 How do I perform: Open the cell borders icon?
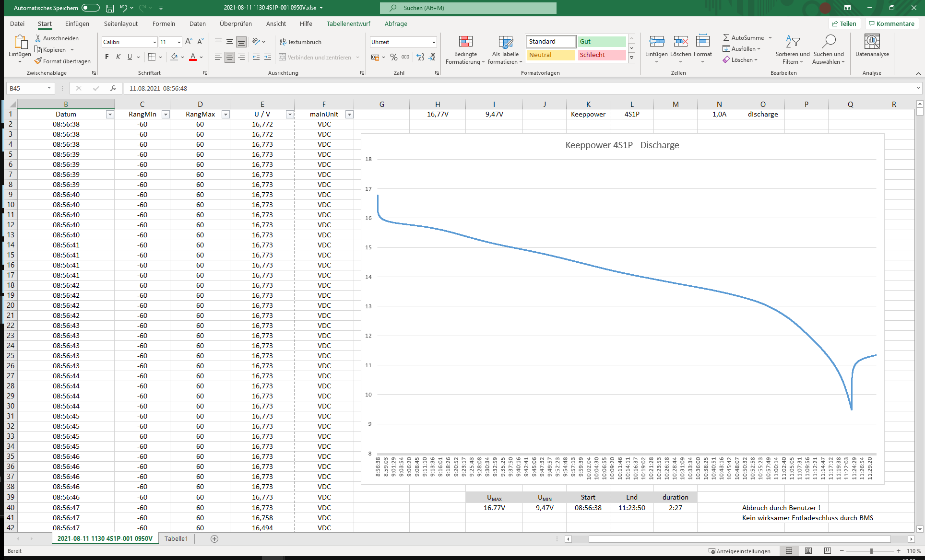(x=152, y=57)
